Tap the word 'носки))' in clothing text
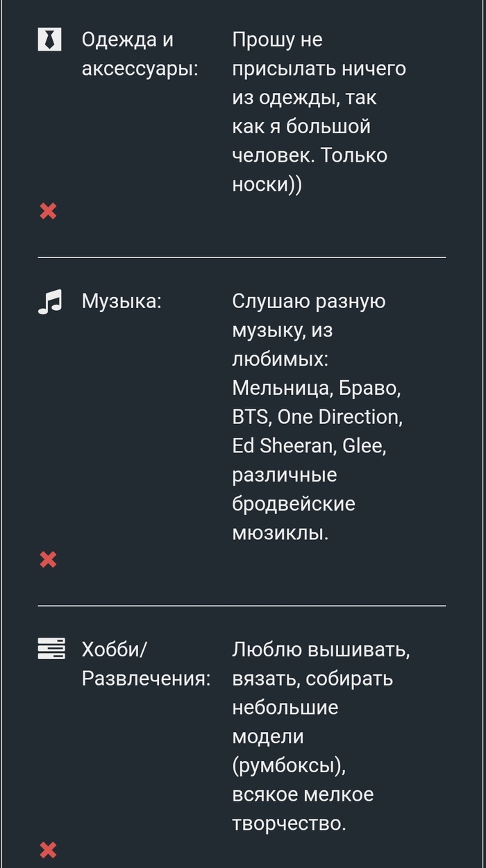 tap(267, 184)
